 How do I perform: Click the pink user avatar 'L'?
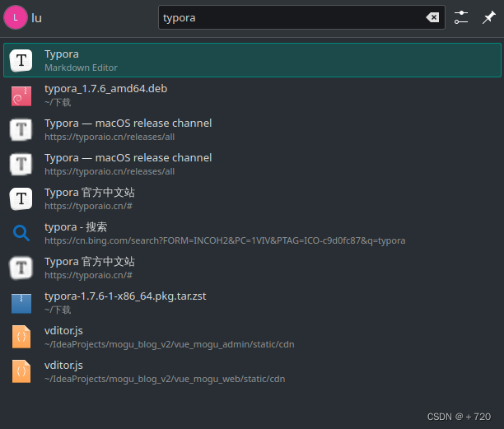[15, 17]
